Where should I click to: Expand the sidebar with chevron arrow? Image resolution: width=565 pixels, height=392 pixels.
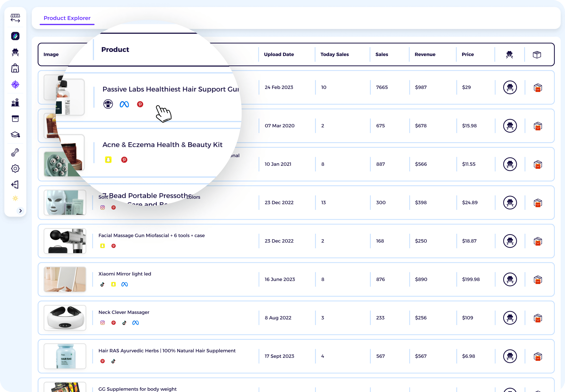20,211
